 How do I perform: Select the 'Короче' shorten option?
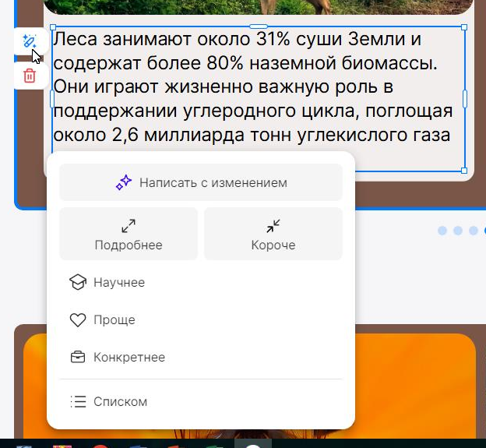pos(273,234)
